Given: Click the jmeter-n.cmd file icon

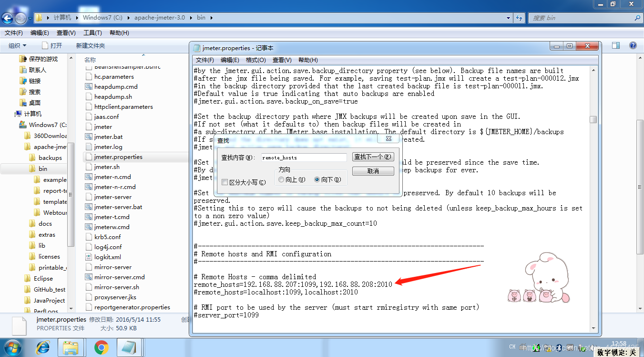Looking at the screenshot, I should tap(89, 177).
